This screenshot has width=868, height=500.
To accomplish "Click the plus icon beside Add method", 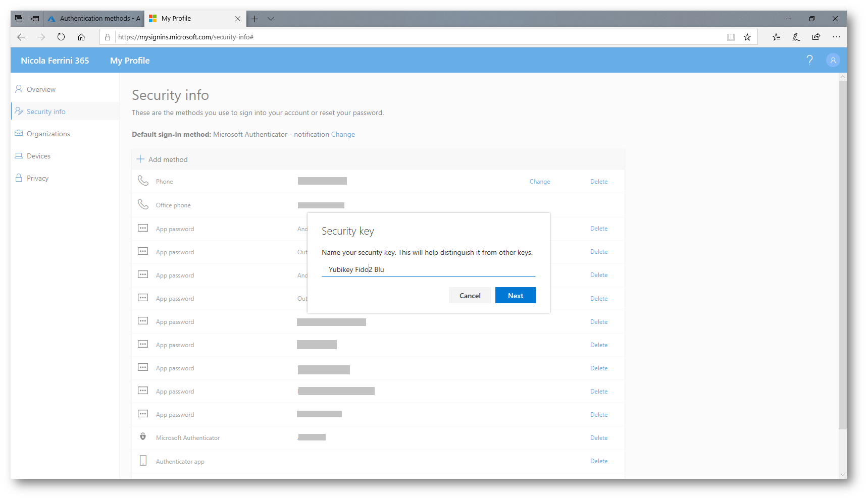I will point(140,159).
